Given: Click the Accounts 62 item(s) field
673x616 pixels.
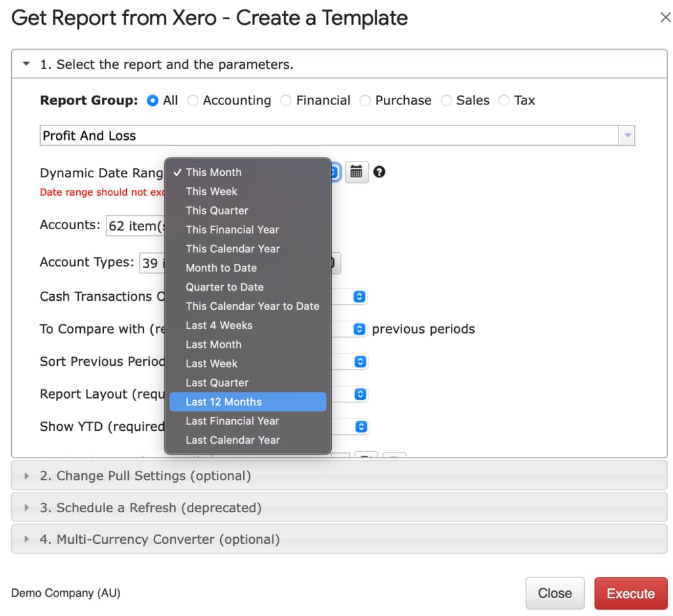Looking at the screenshot, I should click(x=135, y=226).
